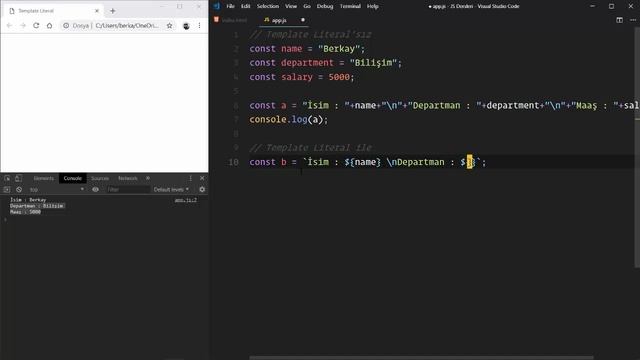Open app.js source link in console
640x360 pixels.
tap(186, 200)
